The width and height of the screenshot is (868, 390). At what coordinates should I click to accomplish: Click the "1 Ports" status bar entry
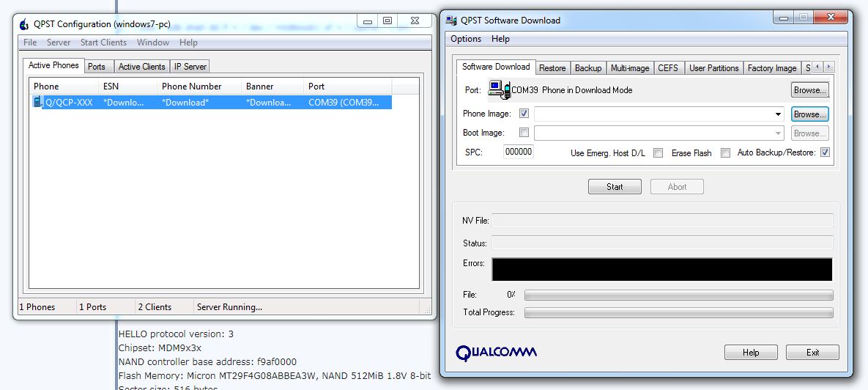[92, 307]
